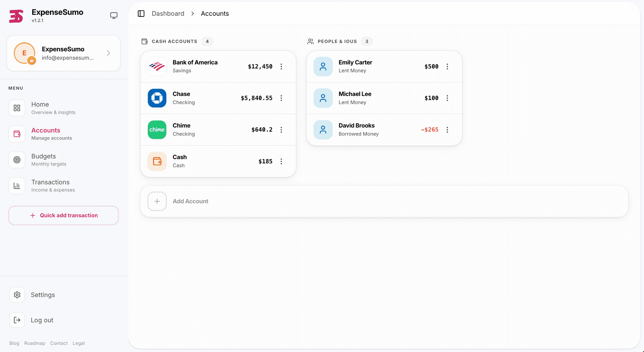Click the Bank of America logo
The image size is (644, 352).
point(157,66)
